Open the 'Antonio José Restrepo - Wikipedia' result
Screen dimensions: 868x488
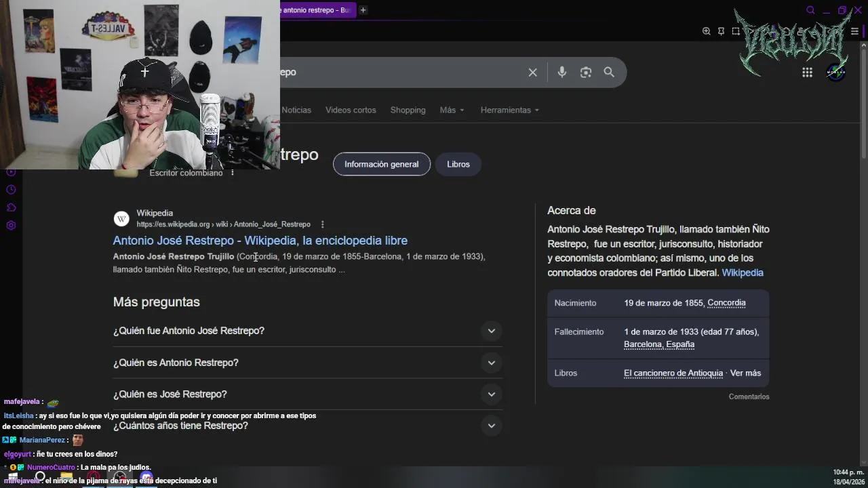pos(260,241)
